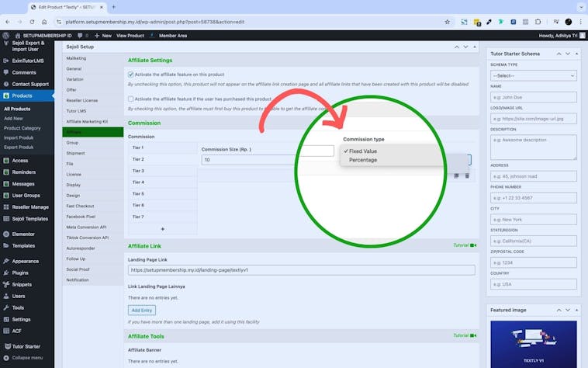Screen dimensions: 588x368
Task: Click the plus icon to add tier
Action: click(162, 229)
